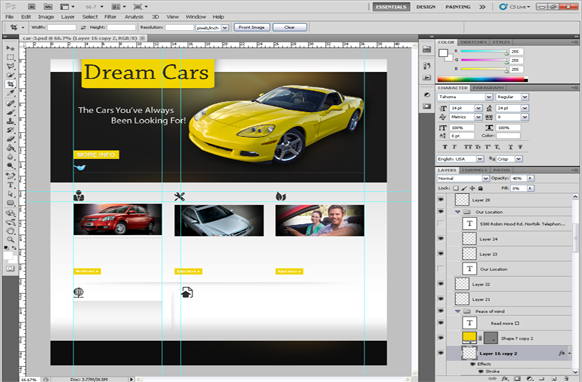Select the Hand tool
Screen dimensions: 582x382
tap(10, 231)
